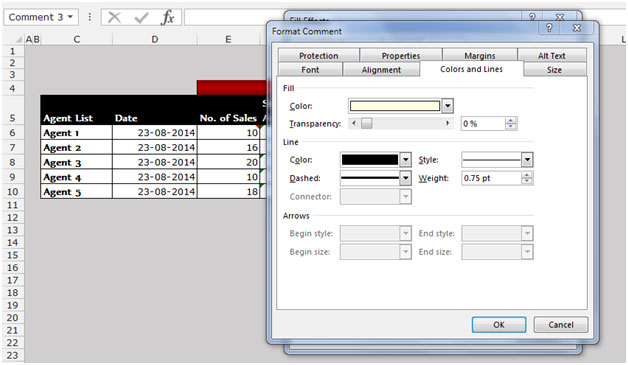
Task: Click the formula bar cancel X icon
Action: [115, 18]
